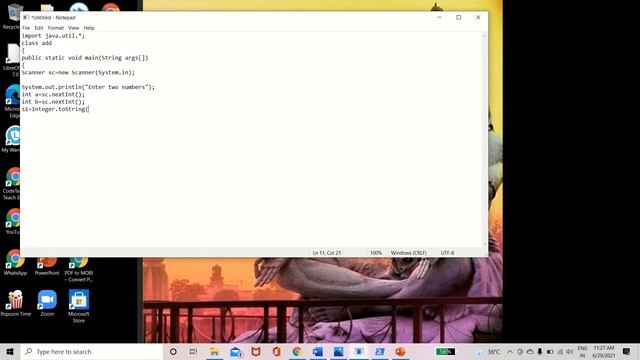Minimize the Notepad window
The image size is (640, 360).
[439, 18]
